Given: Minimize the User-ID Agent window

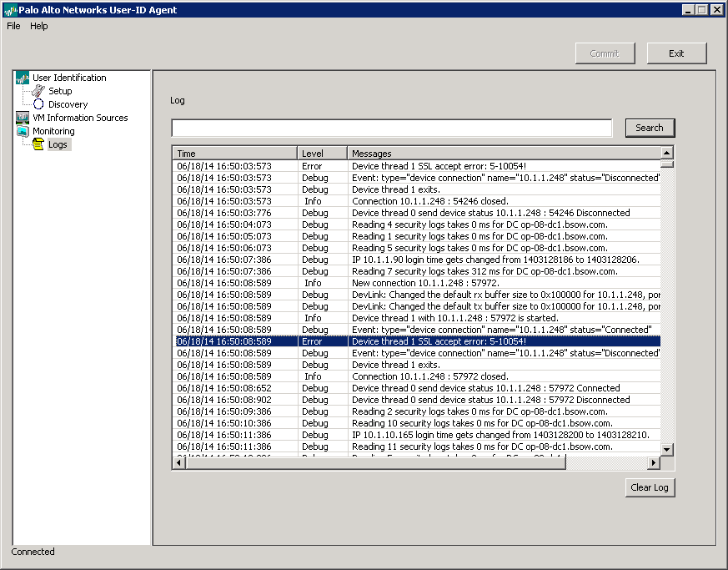Looking at the screenshot, I should point(689,10).
